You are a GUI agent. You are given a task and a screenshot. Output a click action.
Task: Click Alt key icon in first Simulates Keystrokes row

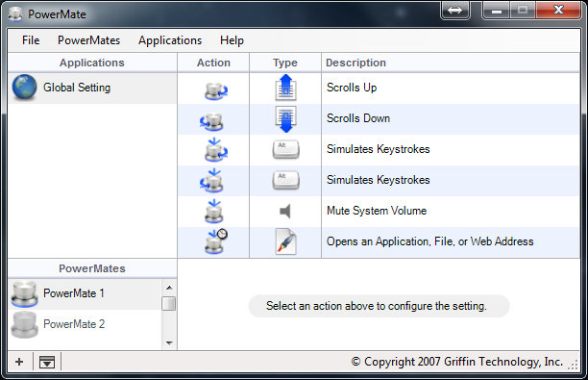(x=285, y=149)
